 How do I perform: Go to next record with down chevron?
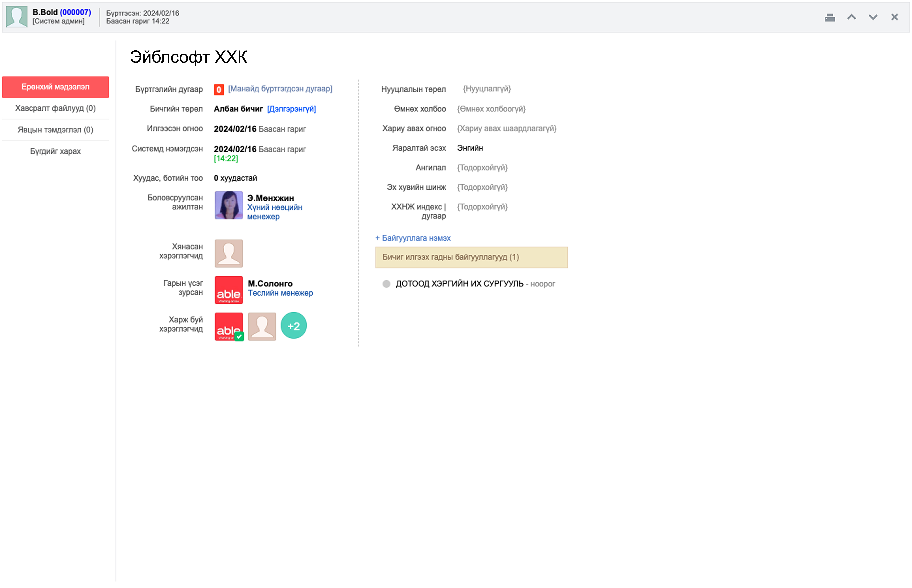pyautogui.click(x=873, y=17)
